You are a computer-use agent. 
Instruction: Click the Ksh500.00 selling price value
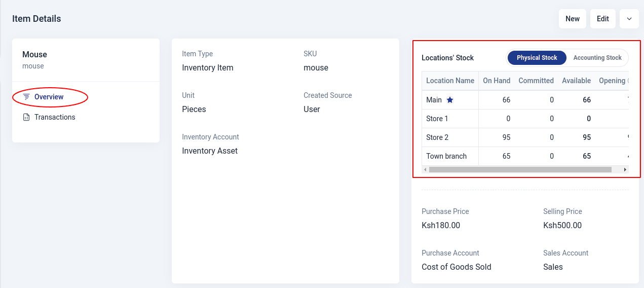click(x=562, y=225)
